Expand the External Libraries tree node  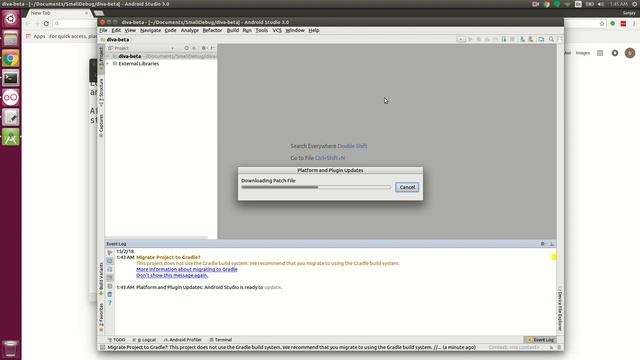click(x=108, y=64)
